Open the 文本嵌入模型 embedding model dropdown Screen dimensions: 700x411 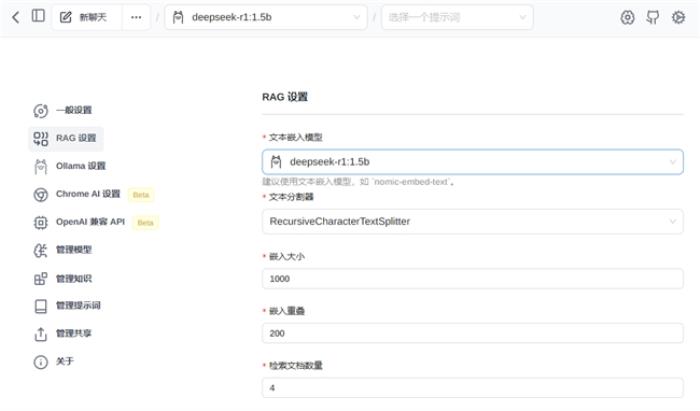[x=472, y=162]
